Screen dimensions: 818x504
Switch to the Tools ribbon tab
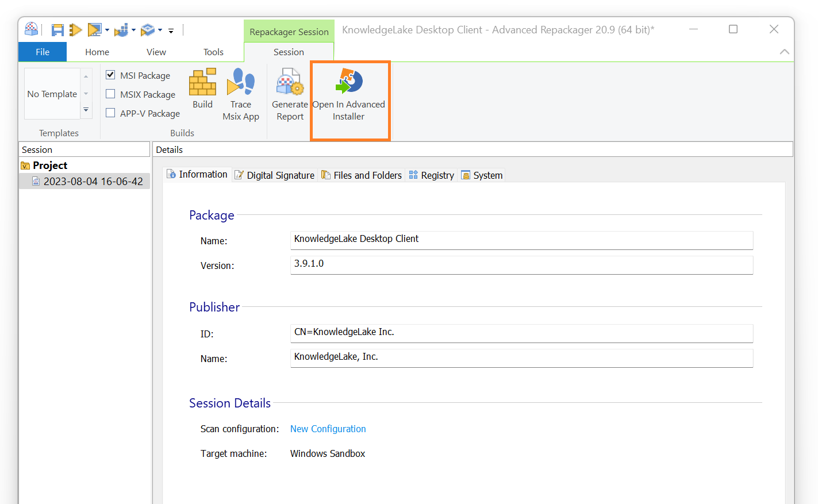(213, 52)
